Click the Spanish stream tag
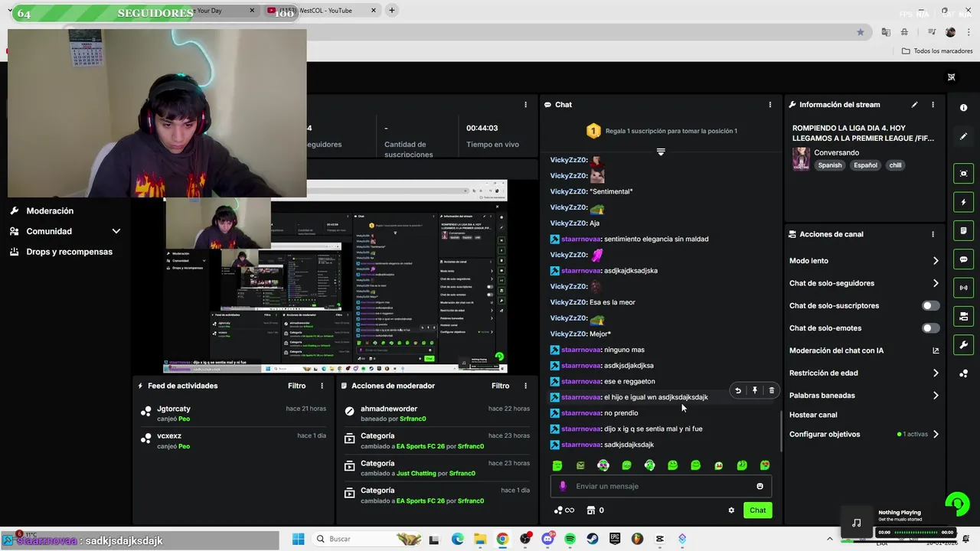The width and height of the screenshot is (980, 551). click(x=829, y=165)
